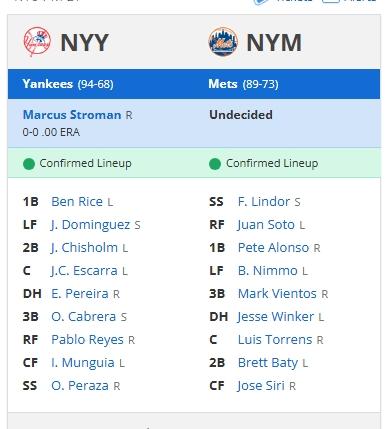Viewport: 391px width, 429px height.
Task: Click B. Nimmo, the left fielder
Action: (x=268, y=271)
